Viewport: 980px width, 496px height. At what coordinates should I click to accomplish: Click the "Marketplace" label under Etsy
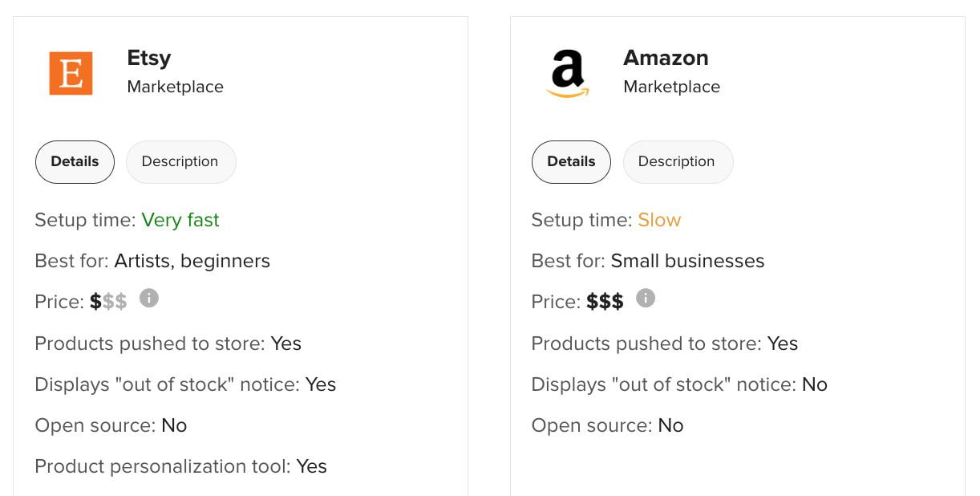[x=175, y=87]
